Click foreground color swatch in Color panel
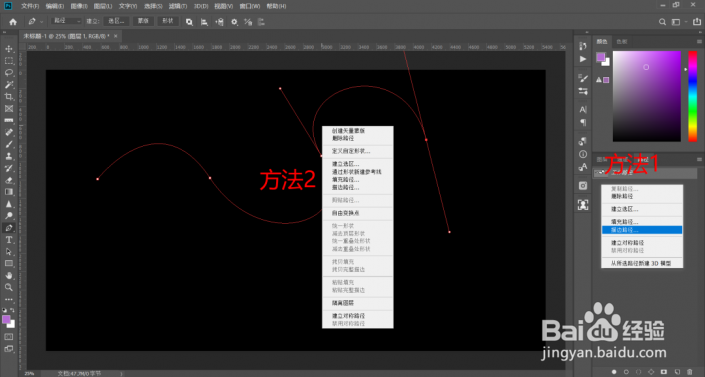705x377 pixels. (x=601, y=57)
